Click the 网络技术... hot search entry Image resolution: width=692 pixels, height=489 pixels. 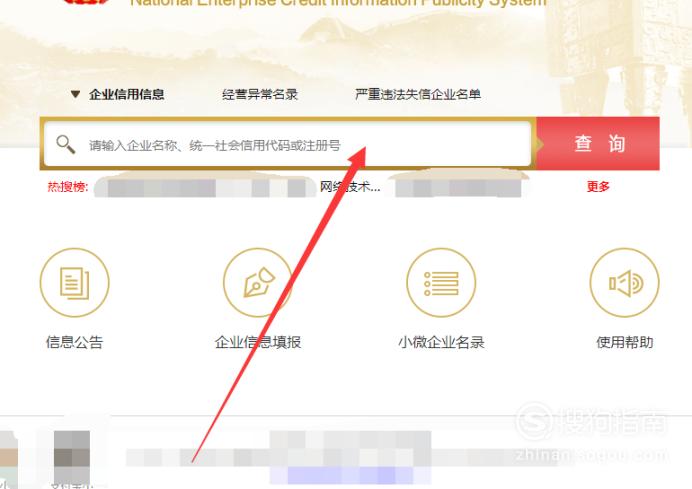click(350, 187)
